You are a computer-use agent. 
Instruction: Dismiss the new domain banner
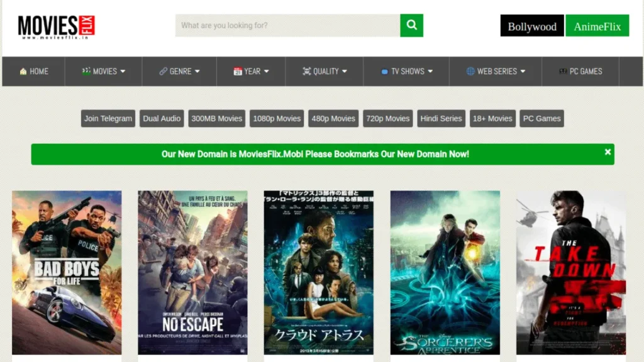coord(608,152)
